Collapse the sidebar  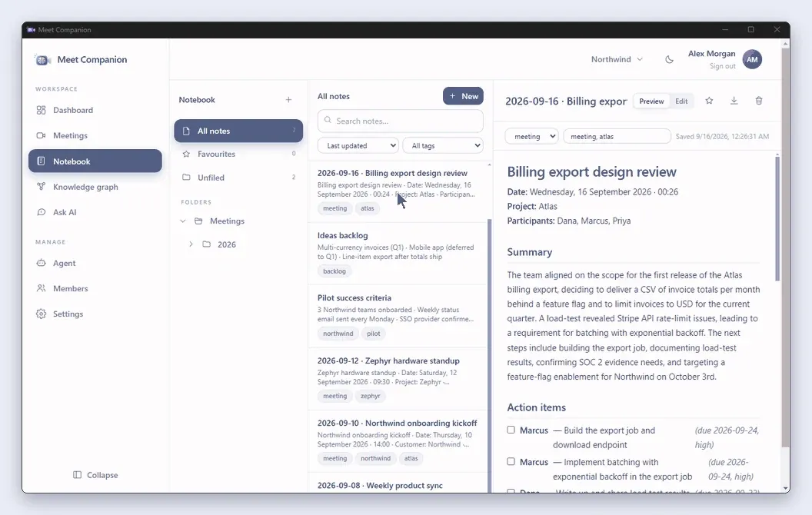95,474
